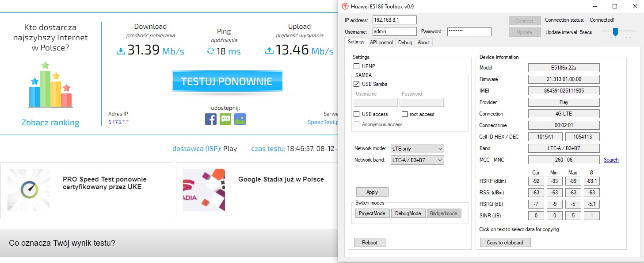Click the ProjectMode button
This screenshot has width=644, height=263.
coord(372,213)
